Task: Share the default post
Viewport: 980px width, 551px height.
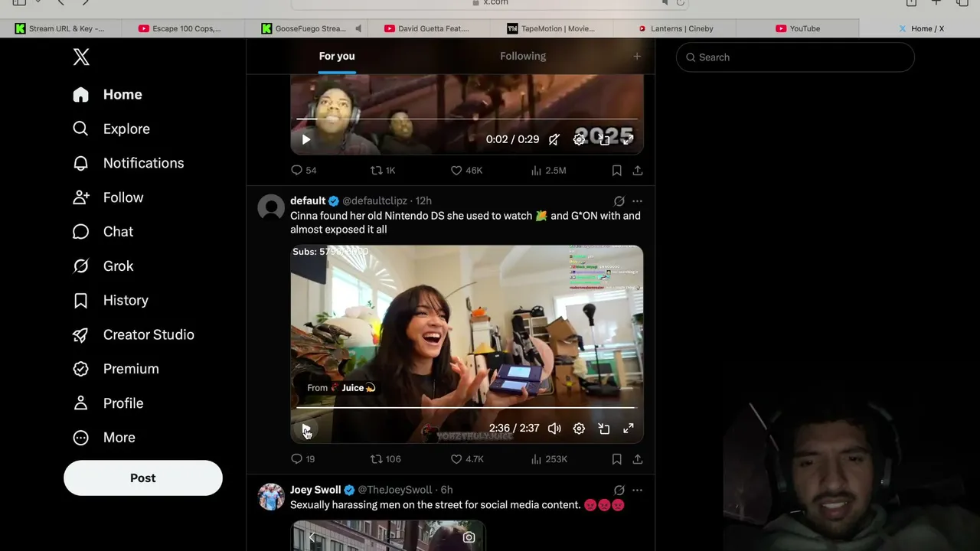Action: [x=638, y=459]
